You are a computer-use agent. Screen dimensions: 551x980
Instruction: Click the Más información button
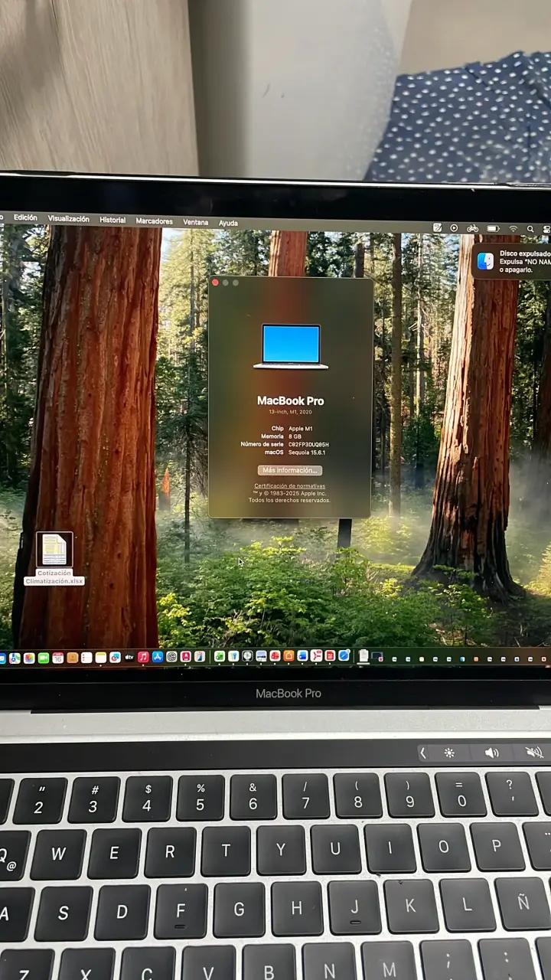point(290,470)
